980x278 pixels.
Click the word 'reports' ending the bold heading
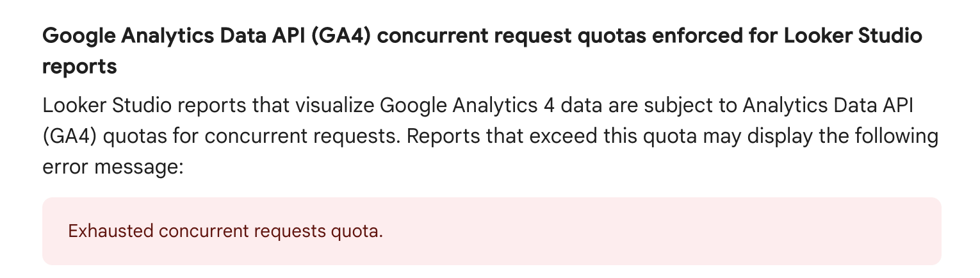click(x=79, y=67)
